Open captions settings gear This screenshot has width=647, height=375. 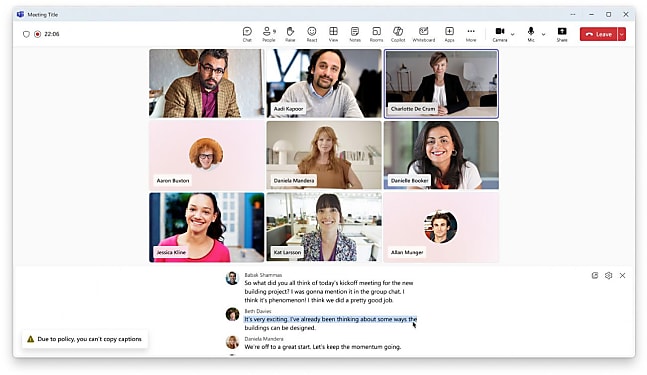pyautogui.click(x=608, y=276)
